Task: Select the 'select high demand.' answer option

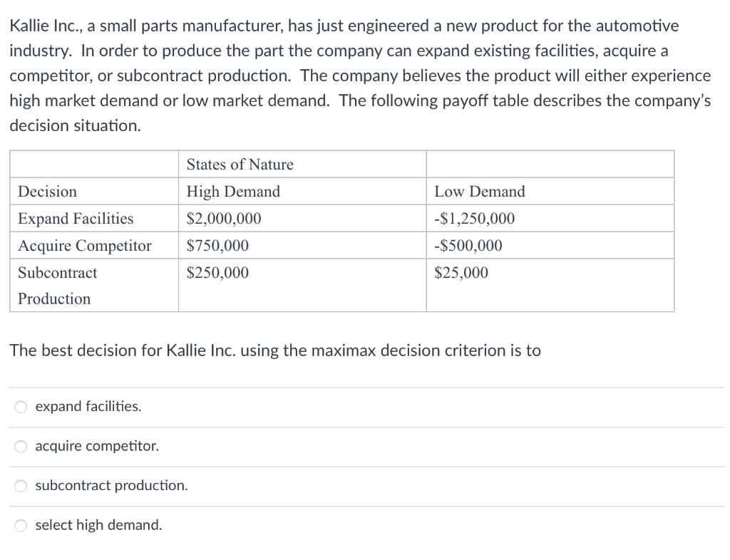Action: point(21,525)
